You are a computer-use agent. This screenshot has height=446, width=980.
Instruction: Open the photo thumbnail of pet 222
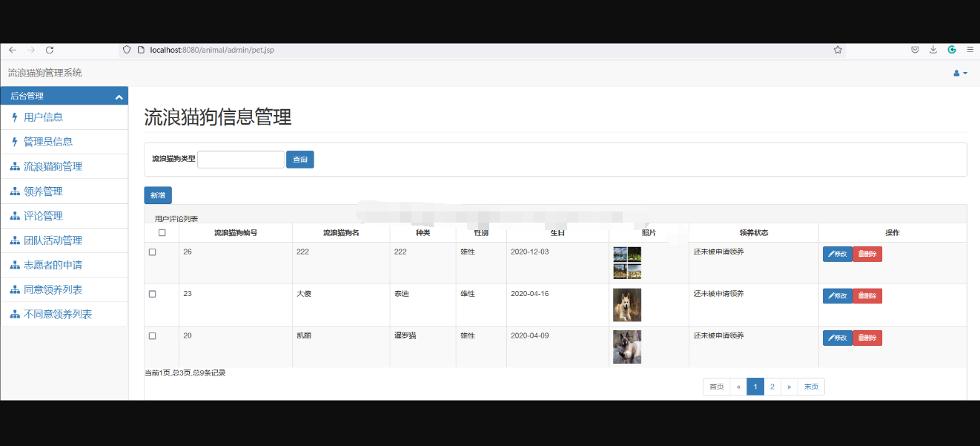[x=627, y=263]
